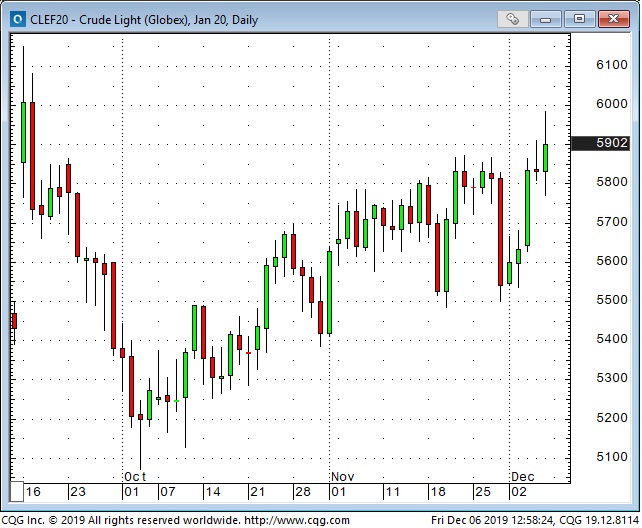This screenshot has width=642, height=528.
Task: Click the timestamp 'Fri Dec 06 2019 12:58:24'
Action: pyautogui.click(x=493, y=520)
